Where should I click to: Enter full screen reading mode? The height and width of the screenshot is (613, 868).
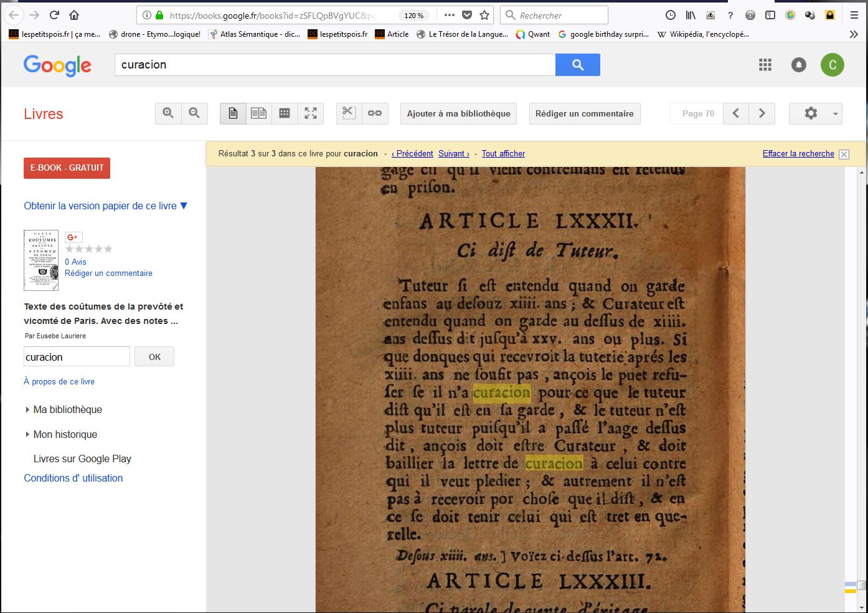pyautogui.click(x=311, y=113)
